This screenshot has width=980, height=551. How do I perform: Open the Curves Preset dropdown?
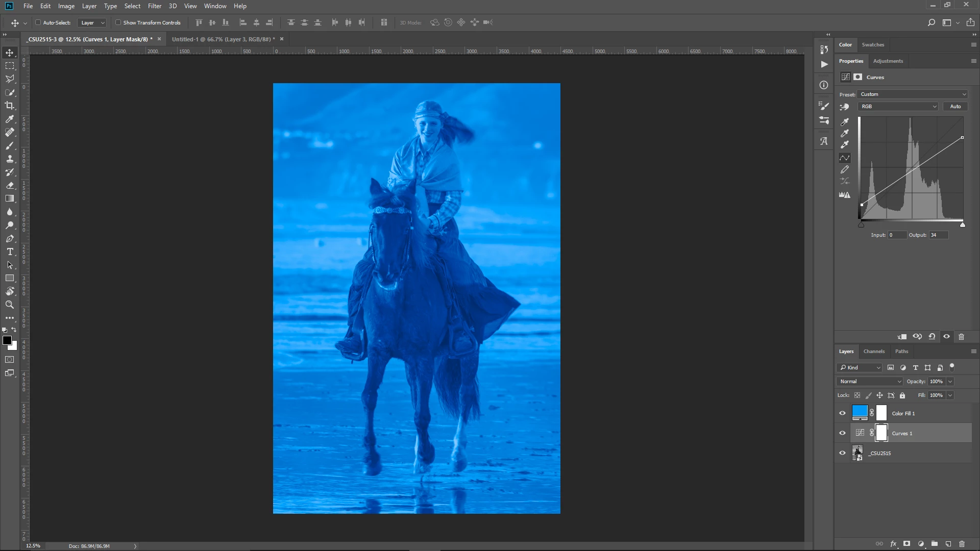913,94
